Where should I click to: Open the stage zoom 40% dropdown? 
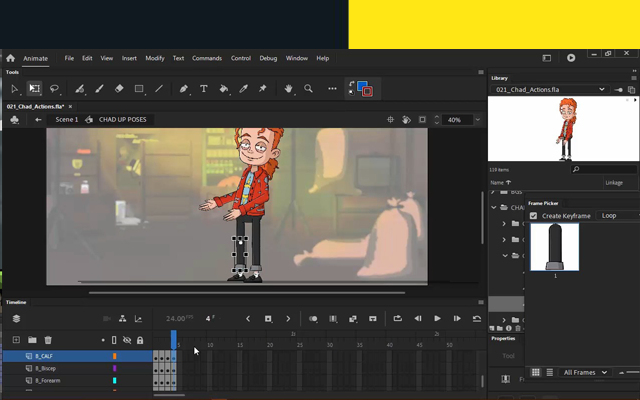pos(460,120)
